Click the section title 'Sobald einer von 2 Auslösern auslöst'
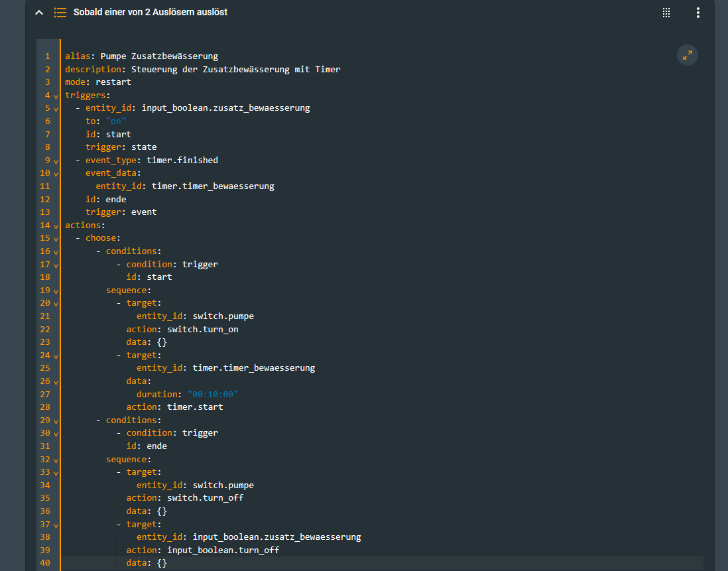This screenshot has height=571, width=728. [151, 13]
